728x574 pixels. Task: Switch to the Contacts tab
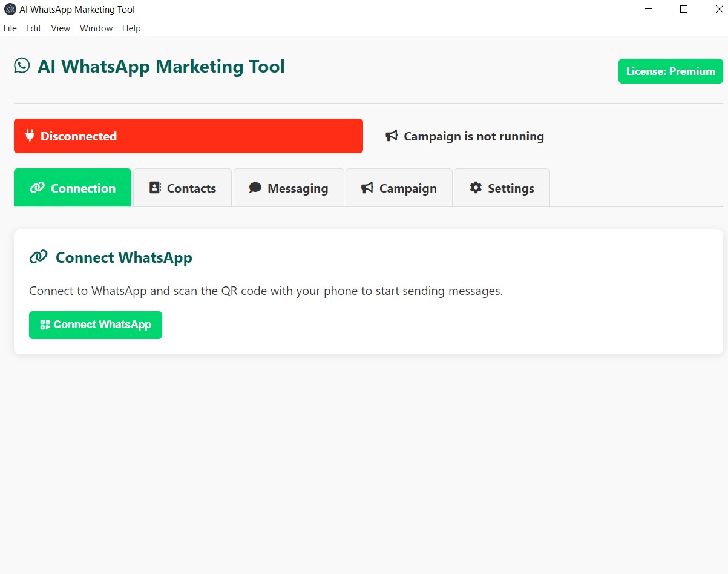(182, 188)
